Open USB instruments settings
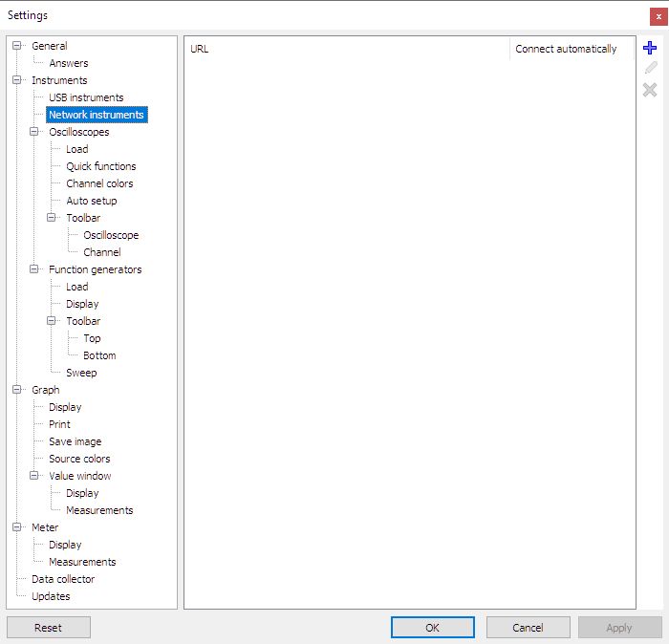The image size is (669, 644). [86, 97]
